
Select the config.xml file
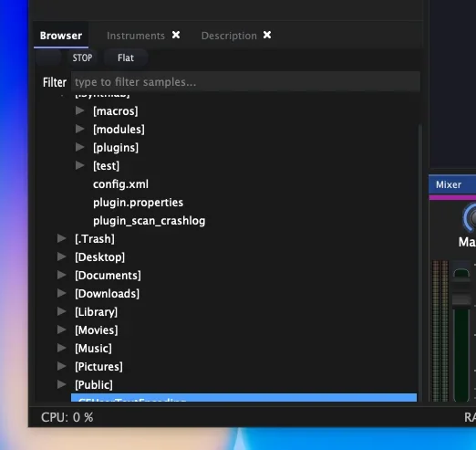pyautogui.click(x=120, y=184)
